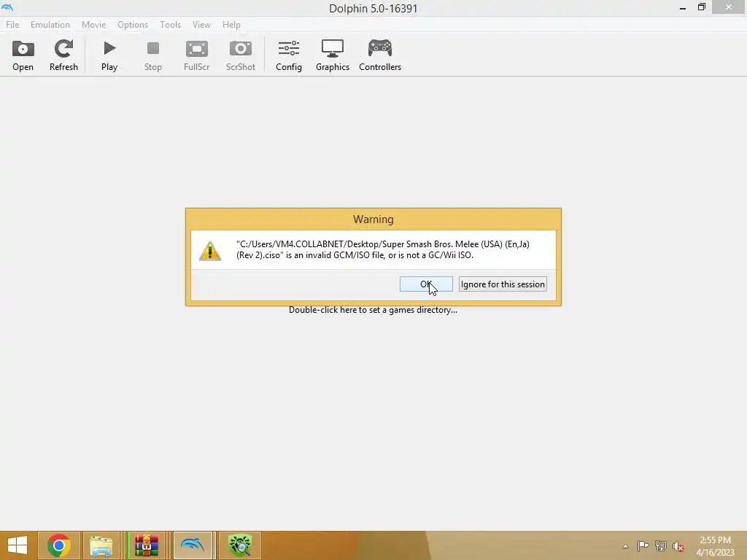Click the Warning dialog title

coord(373,219)
